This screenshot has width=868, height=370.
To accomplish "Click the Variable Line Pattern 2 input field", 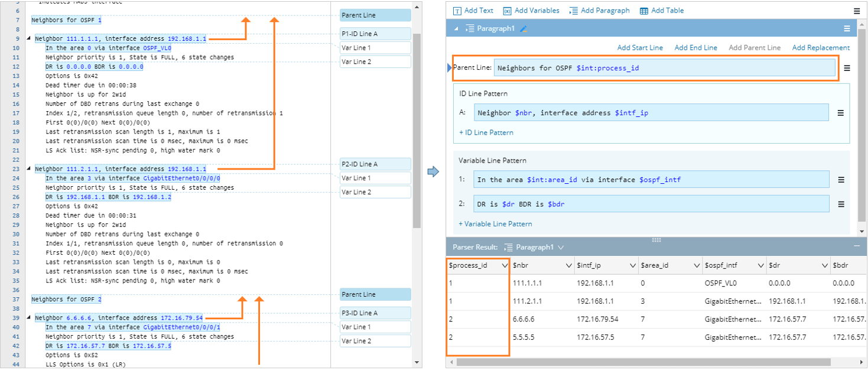I will click(651, 205).
